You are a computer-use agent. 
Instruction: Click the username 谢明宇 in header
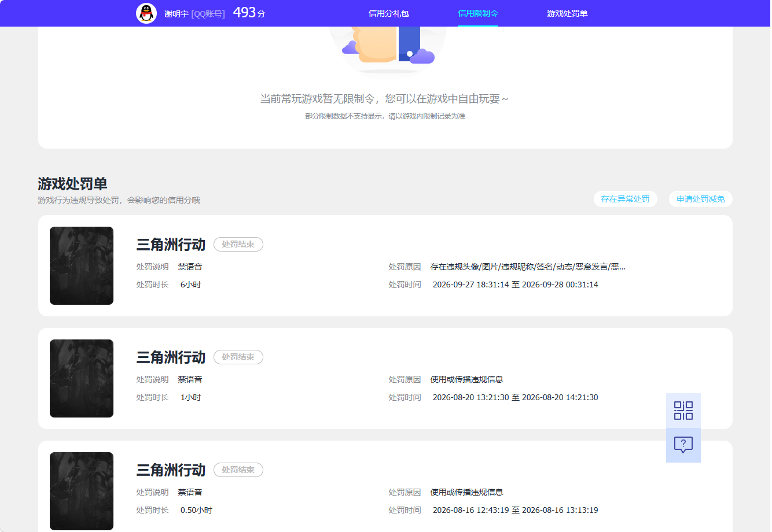tap(177, 14)
